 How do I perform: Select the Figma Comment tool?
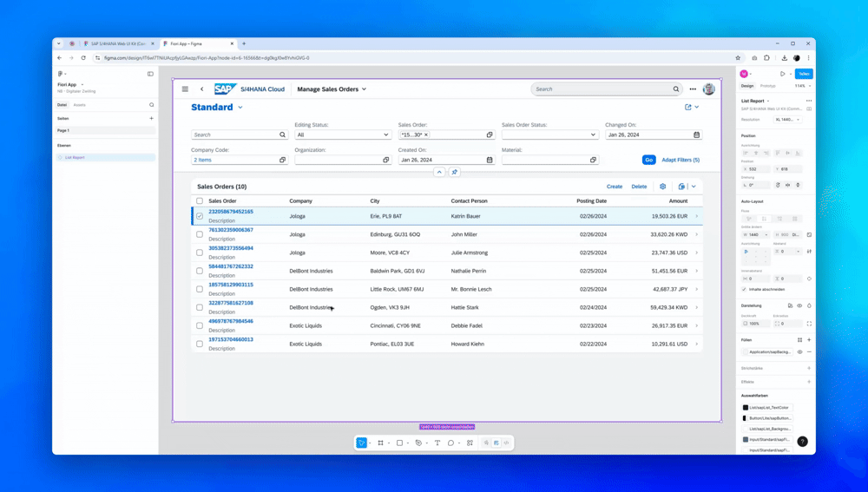pyautogui.click(x=451, y=443)
